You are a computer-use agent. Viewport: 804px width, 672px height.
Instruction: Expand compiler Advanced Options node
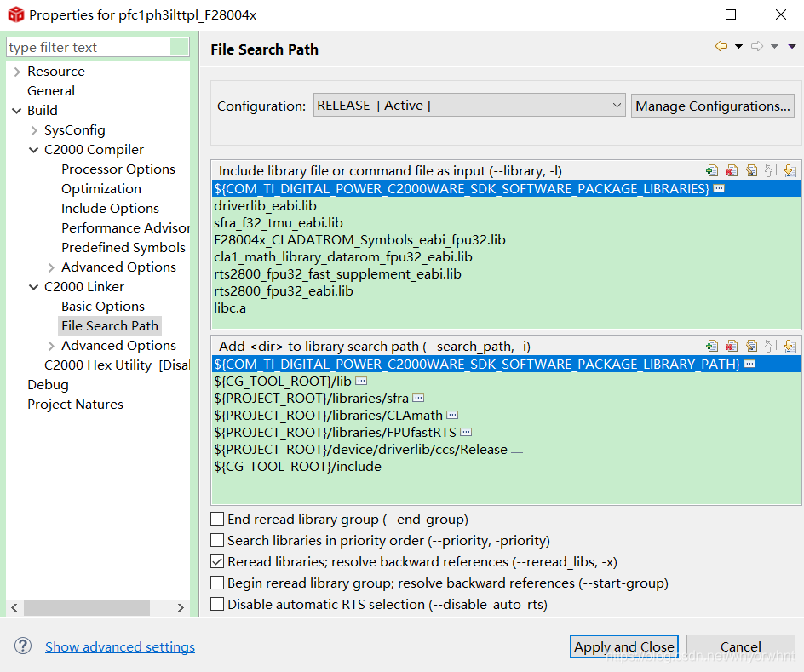click(51, 267)
